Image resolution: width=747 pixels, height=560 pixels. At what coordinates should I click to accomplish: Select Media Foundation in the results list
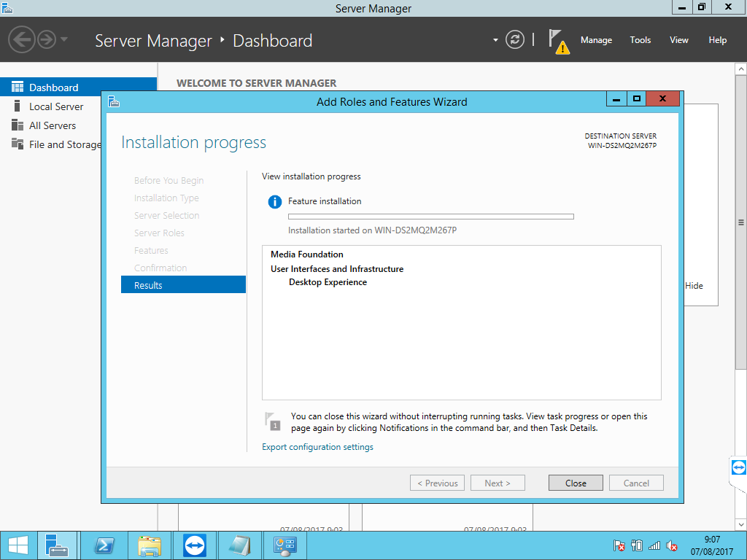tap(307, 254)
